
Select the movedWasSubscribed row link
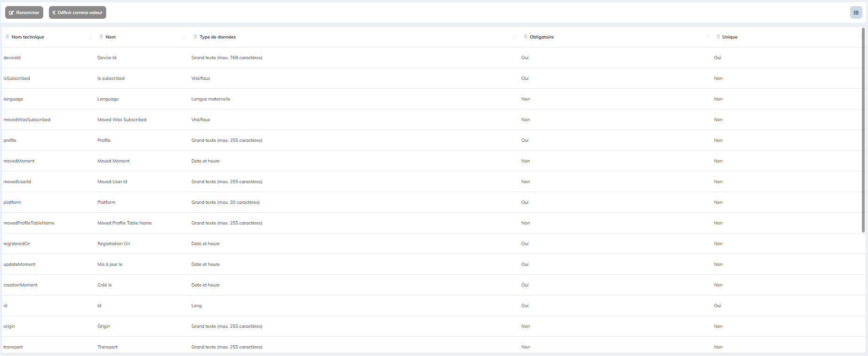(27, 120)
